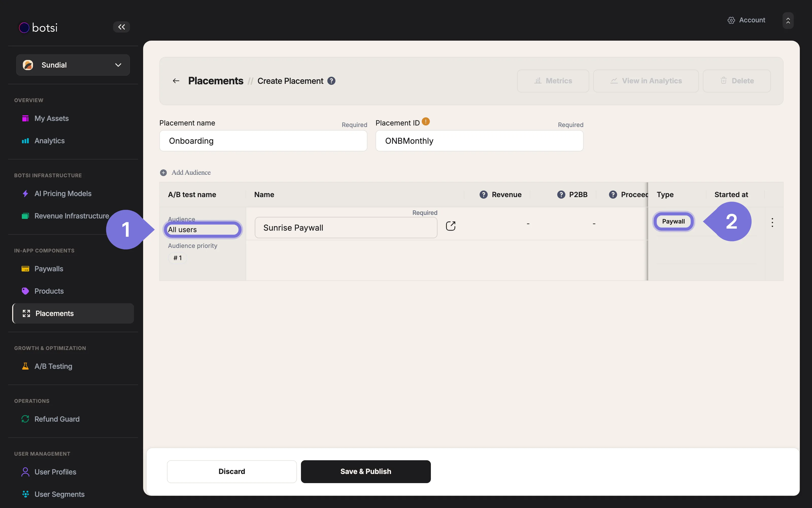Click the Paywalls card icon

point(25,269)
